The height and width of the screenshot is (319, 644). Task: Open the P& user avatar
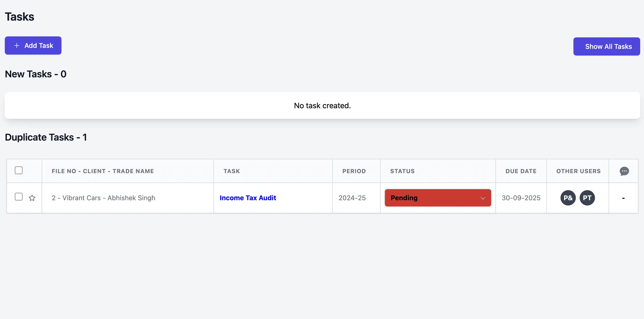pyautogui.click(x=568, y=198)
